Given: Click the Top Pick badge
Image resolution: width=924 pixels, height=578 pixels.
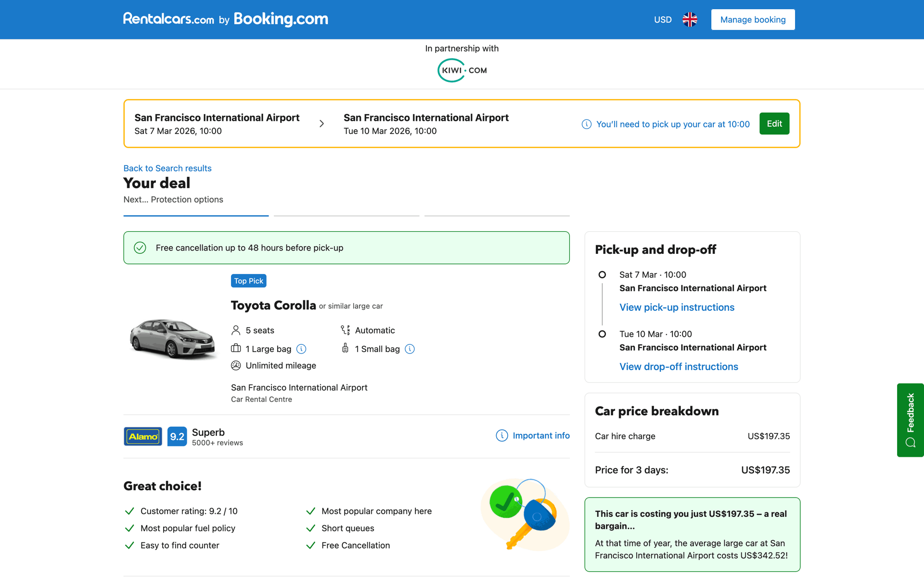Looking at the screenshot, I should pyautogui.click(x=248, y=281).
